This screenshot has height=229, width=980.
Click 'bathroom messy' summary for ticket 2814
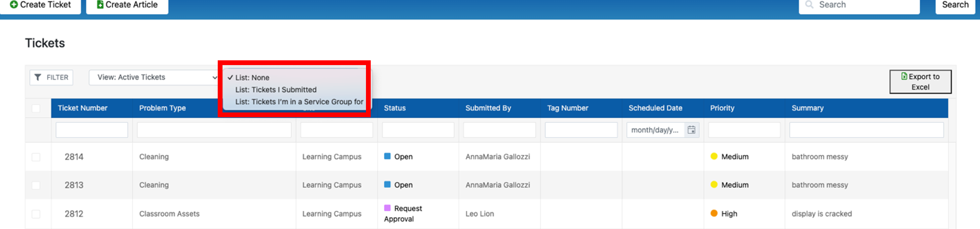pyautogui.click(x=820, y=157)
